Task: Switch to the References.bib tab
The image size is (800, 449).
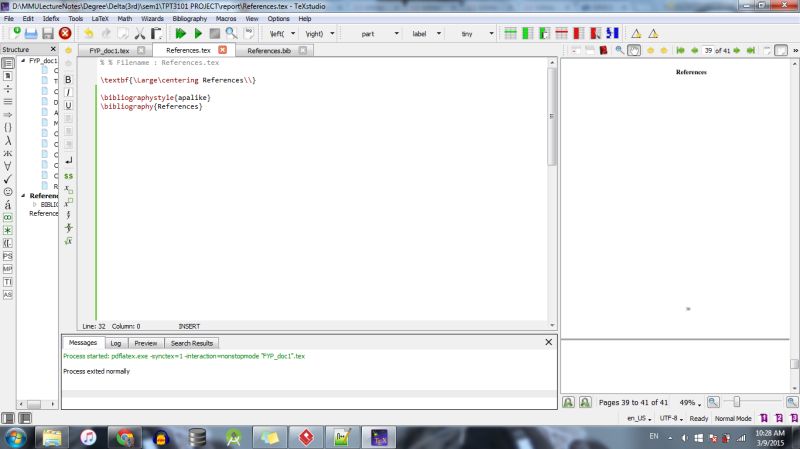Action: (x=269, y=51)
